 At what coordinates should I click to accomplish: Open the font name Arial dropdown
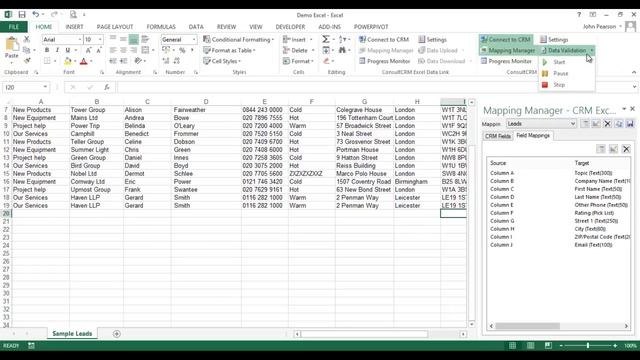[x=80, y=39]
